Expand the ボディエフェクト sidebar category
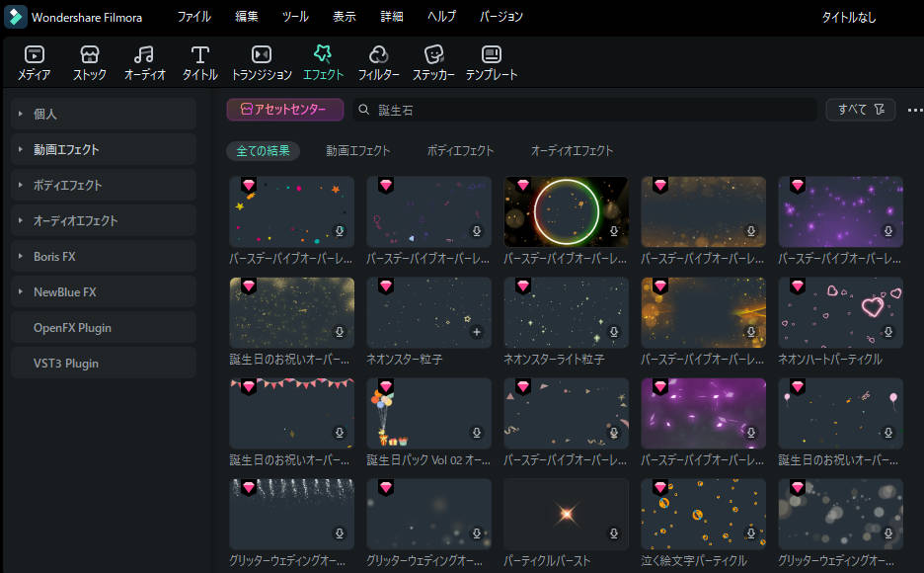Viewport: 924px width, 573px height. 104,186
